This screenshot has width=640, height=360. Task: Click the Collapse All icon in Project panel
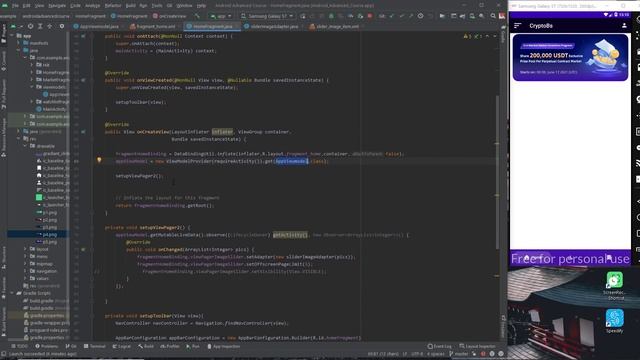point(50,26)
